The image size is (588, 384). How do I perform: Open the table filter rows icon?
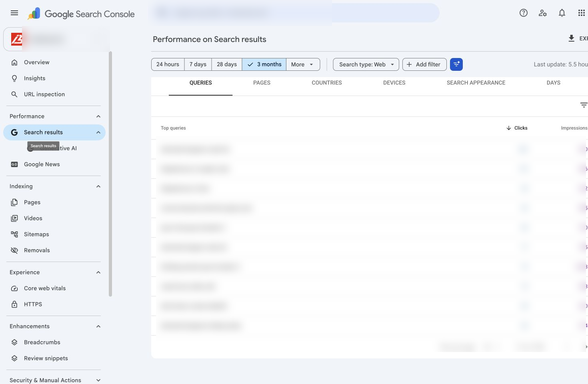coord(584,105)
